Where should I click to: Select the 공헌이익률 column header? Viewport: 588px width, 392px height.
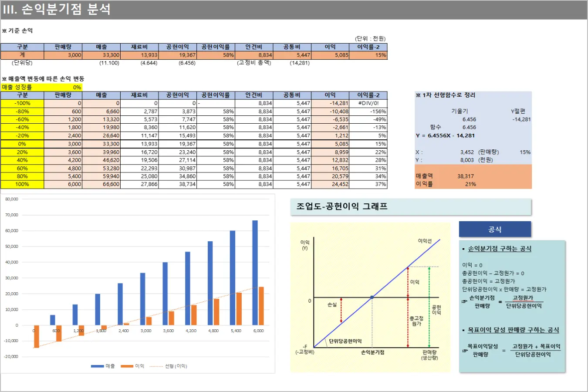(x=216, y=95)
